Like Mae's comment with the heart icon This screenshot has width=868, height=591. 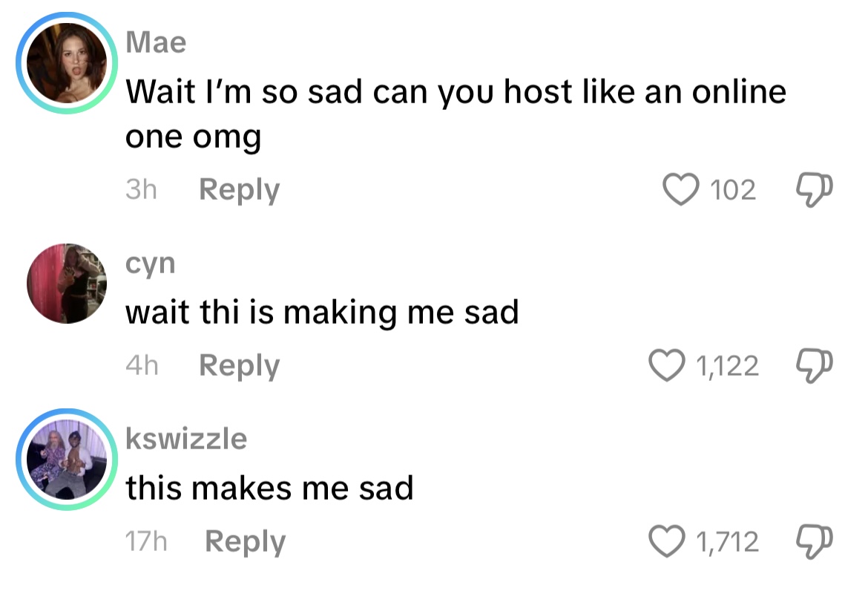click(680, 189)
